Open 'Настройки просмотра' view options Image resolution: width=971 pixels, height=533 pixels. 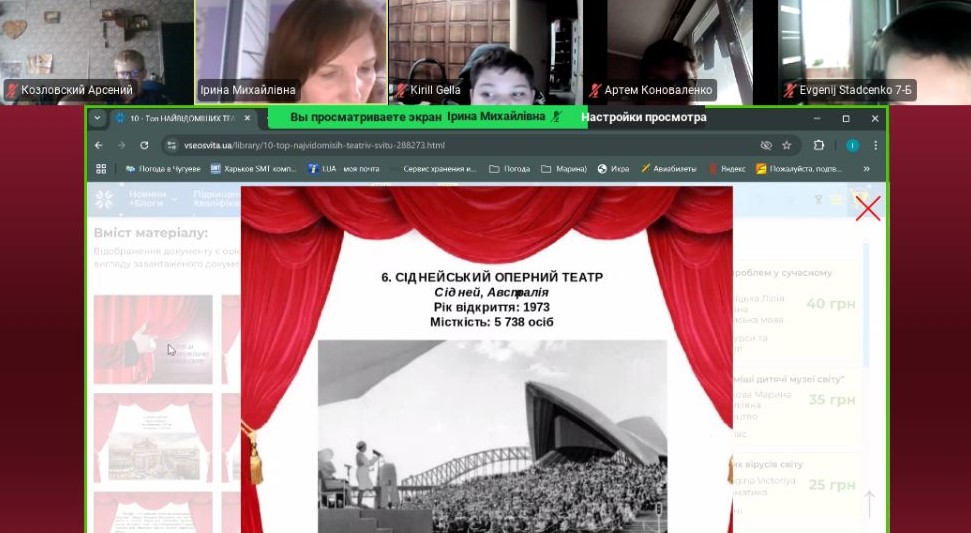(x=643, y=117)
